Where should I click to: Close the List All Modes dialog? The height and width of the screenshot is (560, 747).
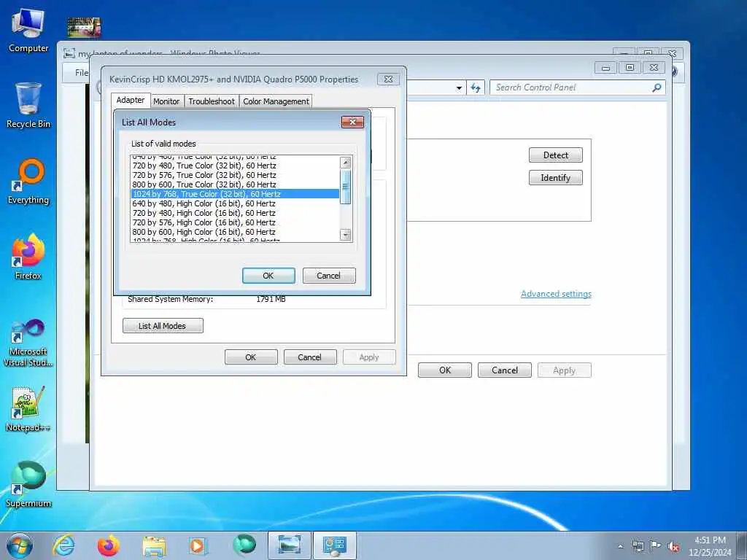click(352, 122)
